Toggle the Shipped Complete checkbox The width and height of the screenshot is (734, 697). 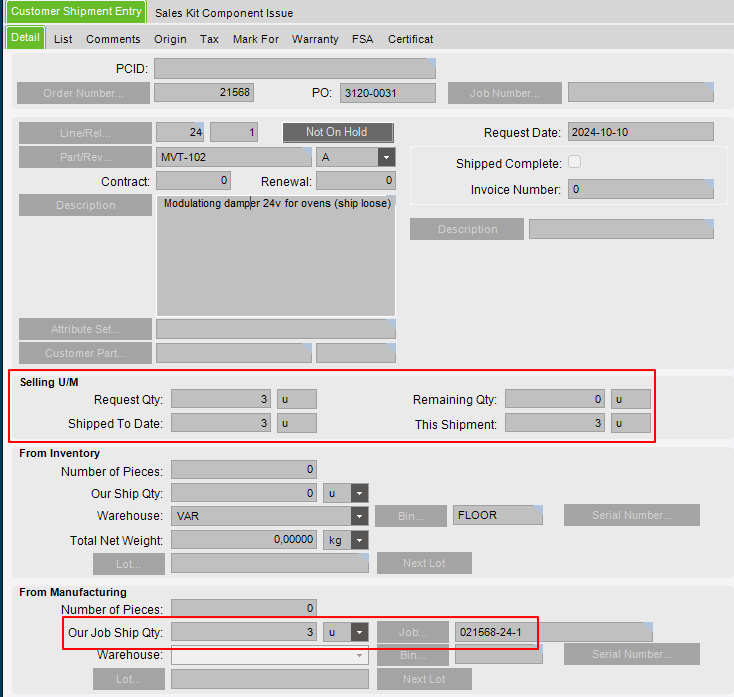pos(574,162)
